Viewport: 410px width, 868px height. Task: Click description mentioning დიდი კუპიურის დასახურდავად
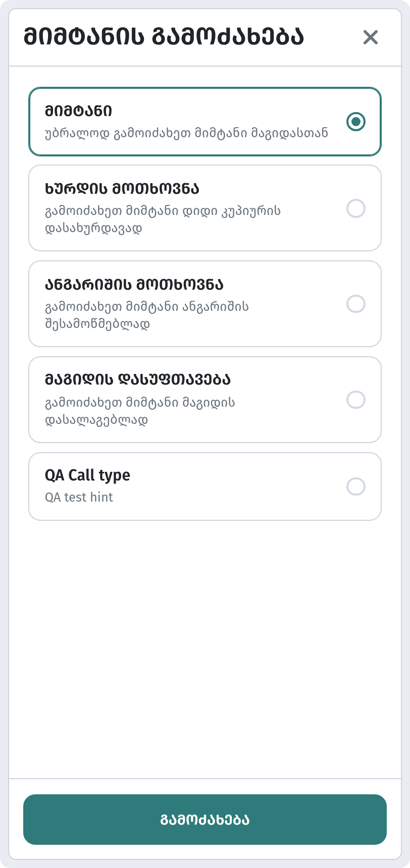pos(163,219)
